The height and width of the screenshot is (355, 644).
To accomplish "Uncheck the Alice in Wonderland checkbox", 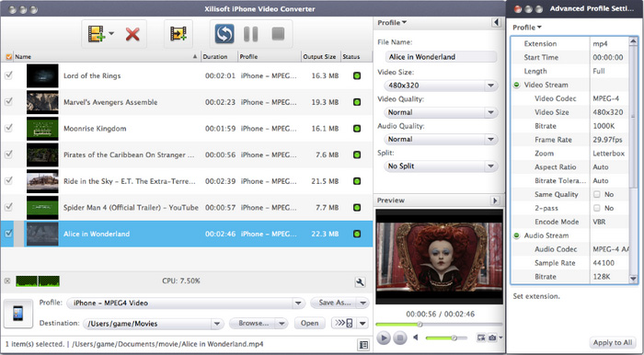I will point(8,234).
